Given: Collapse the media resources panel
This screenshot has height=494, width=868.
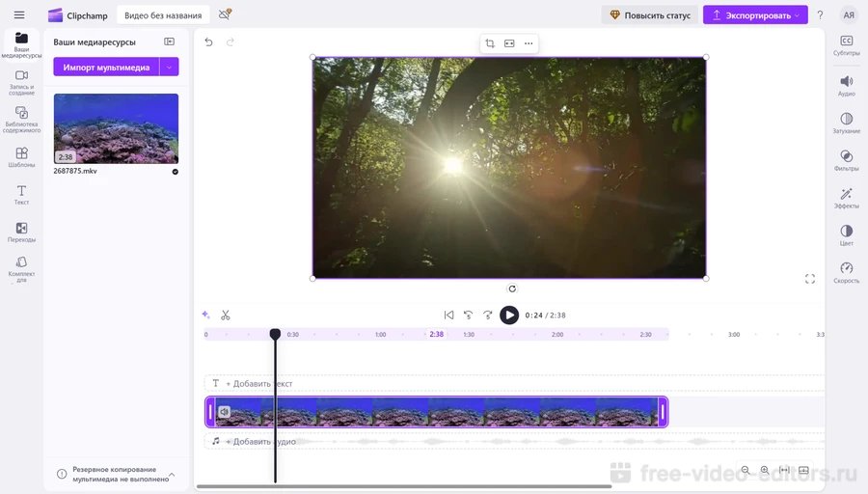Looking at the screenshot, I should tap(170, 42).
